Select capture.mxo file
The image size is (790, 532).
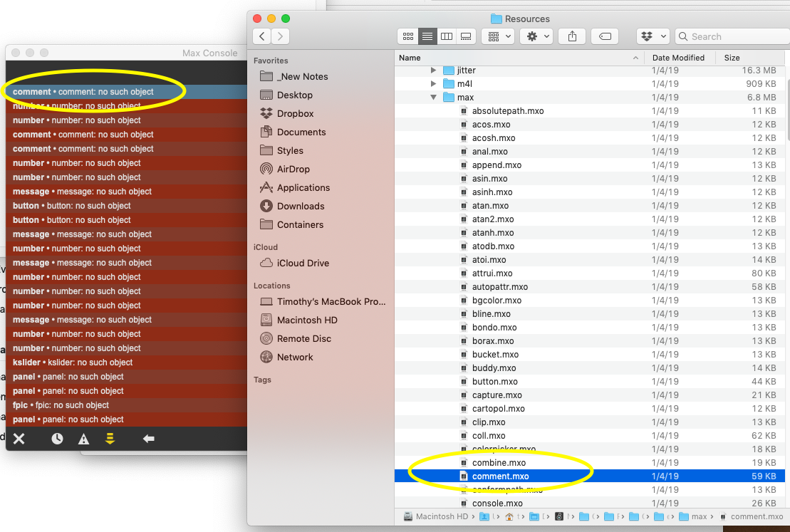[x=590, y=395]
